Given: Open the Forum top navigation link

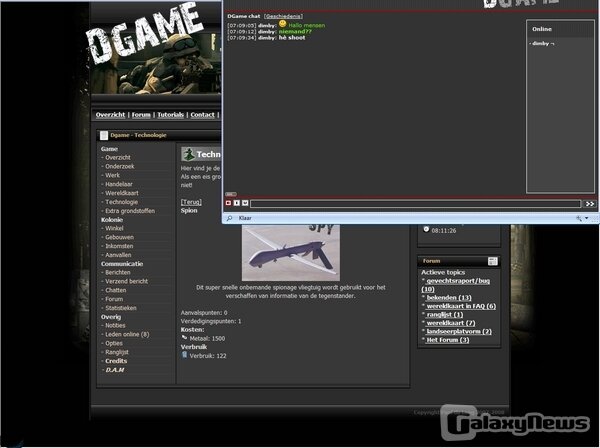Looking at the screenshot, I should [x=141, y=115].
